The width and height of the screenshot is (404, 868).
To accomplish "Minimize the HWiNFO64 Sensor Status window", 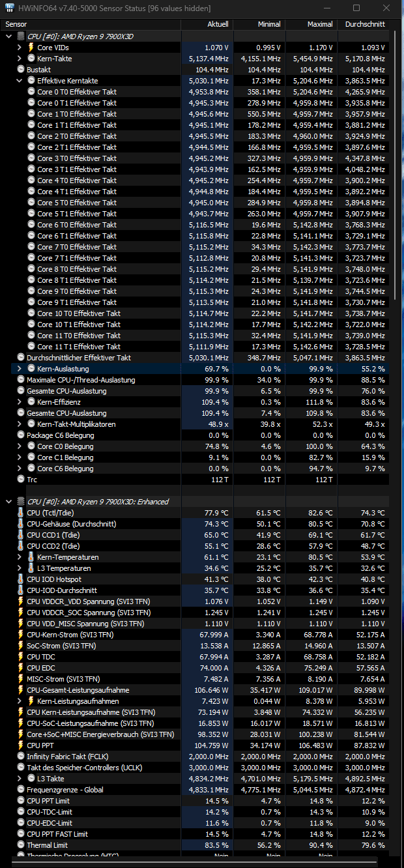I will pos(326,8).
